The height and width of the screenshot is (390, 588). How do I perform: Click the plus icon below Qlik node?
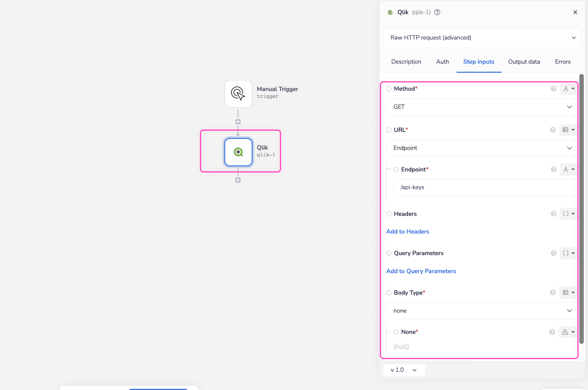pos(238,180)
